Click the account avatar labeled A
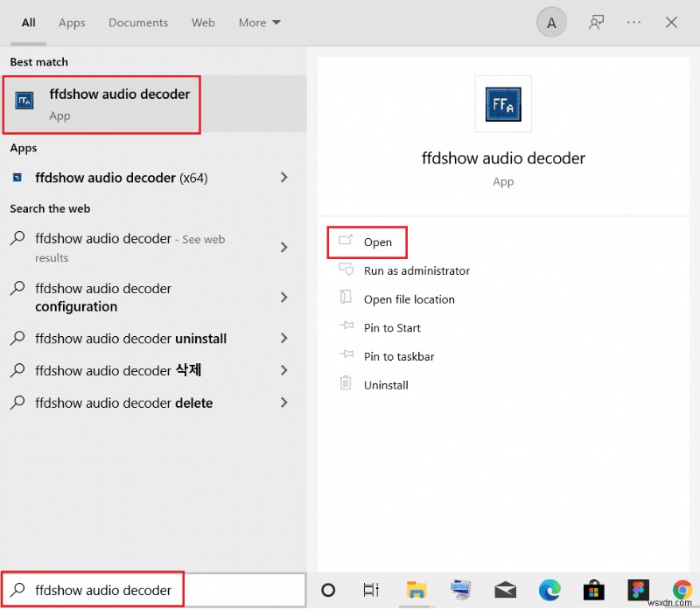Screen dimensions: 700x610 point(551,24)
